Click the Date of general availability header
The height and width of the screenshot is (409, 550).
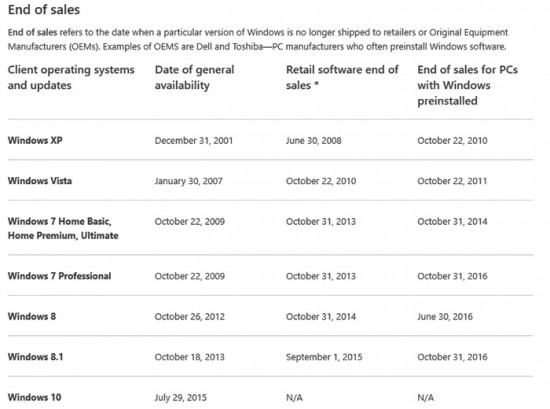coord(194,78)
